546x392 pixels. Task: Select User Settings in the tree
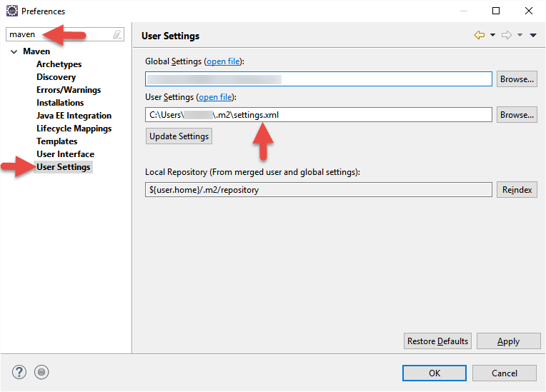[x=64, y=167]
